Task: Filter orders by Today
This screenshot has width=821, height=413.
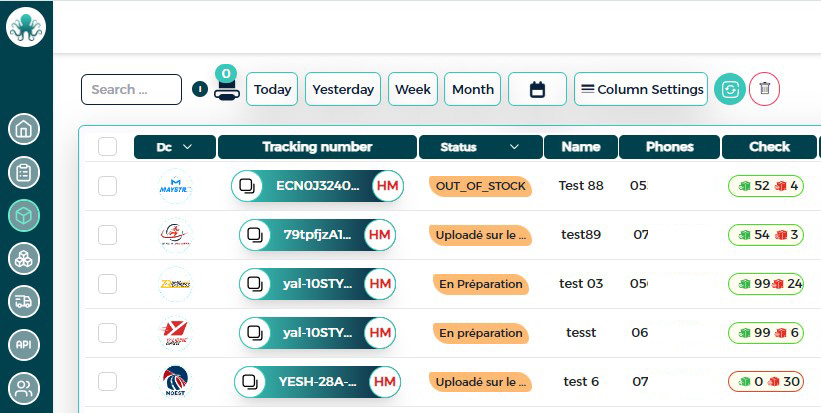Action: pyautogui.click(x=272, y=89)
